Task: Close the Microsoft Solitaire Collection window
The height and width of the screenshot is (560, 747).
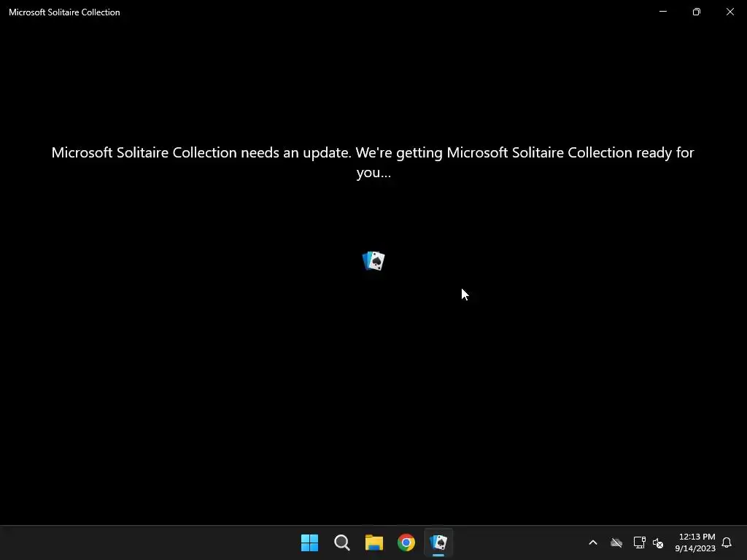Action: (x=729, y=12)
